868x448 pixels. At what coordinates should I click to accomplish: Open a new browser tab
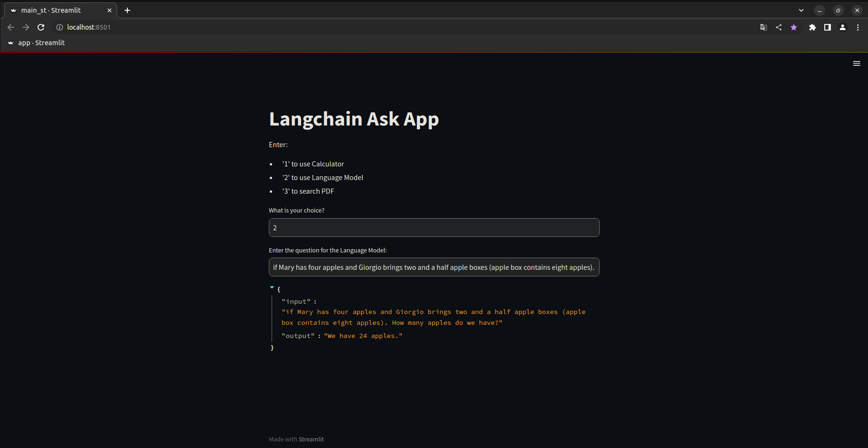pyautogui.click(x=127, y=10)
